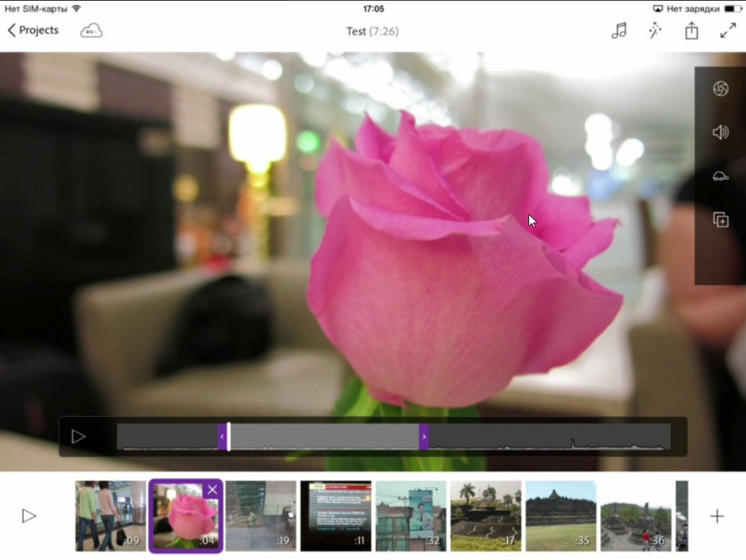
Task: Select the :19 building clip thumbnail
Action: point(261,516)
